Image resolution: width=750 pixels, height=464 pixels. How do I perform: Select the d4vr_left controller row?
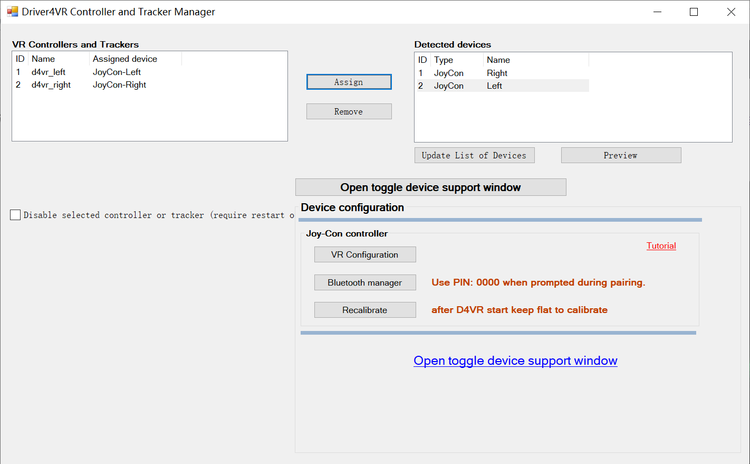(98, 72)
